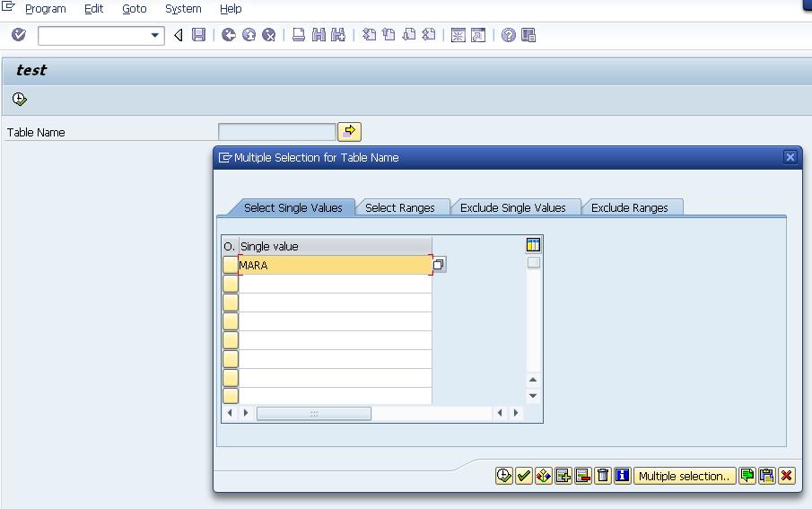Select the first row's option selector button
The height and width of the screenshot is (509, 812).
tap(231, 265)
